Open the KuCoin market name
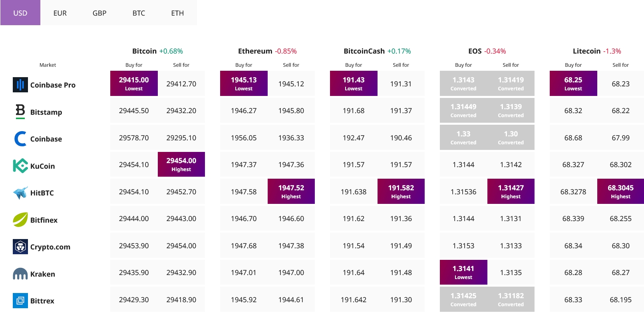 tap(42, 166)
